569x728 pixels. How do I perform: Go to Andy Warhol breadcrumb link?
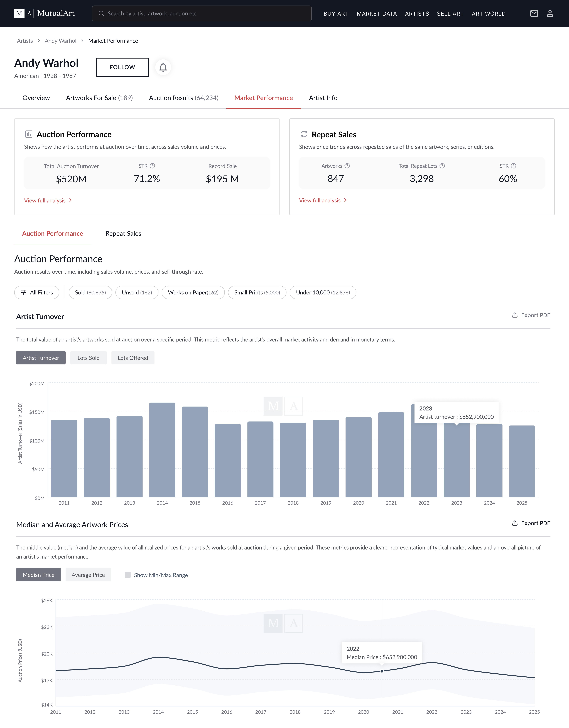[x=60, y=41]
